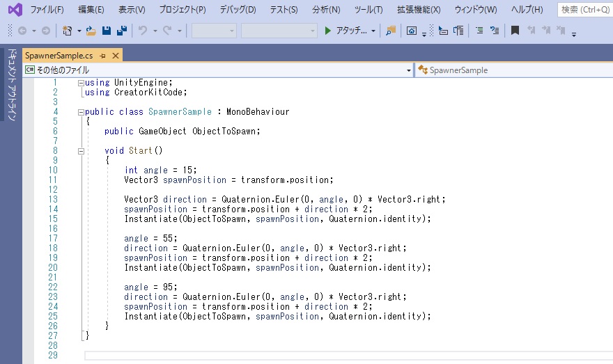The width and height of the screenshot is (613, 364).
Task: Click the C# file icon in navigation bar
Action: pos(30,70)
